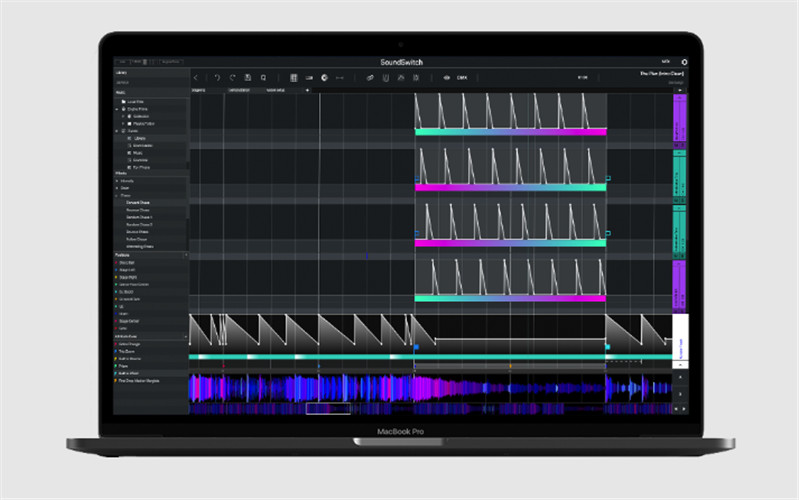Select Stage Right position with yellow flag

tap(126, 277)
